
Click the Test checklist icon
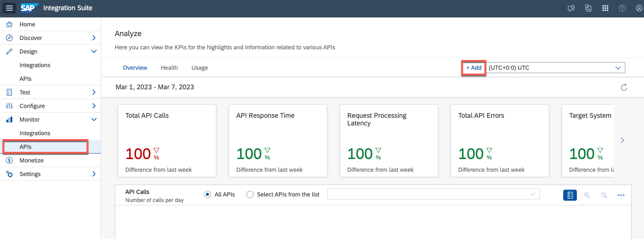pos(9,92)
